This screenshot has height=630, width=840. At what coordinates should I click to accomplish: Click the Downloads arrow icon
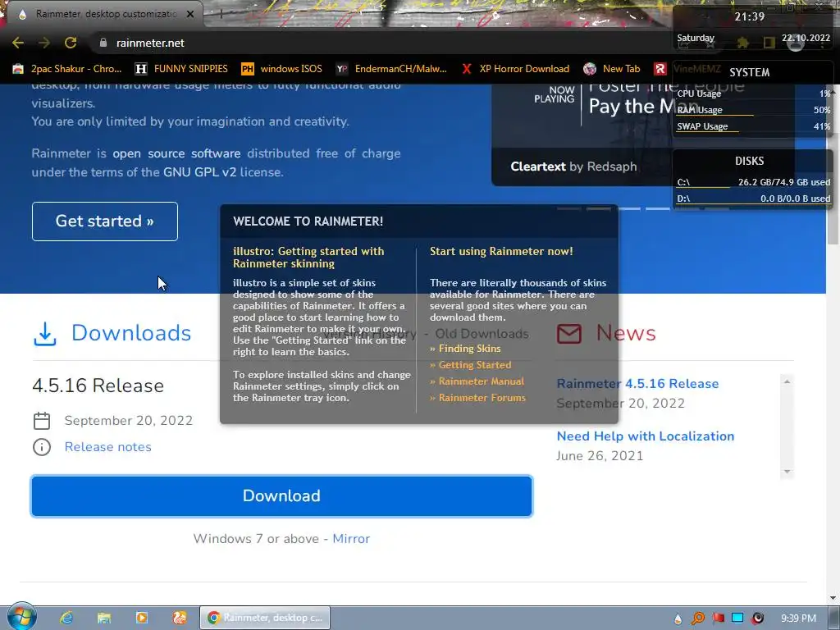[x=45, y=333]
